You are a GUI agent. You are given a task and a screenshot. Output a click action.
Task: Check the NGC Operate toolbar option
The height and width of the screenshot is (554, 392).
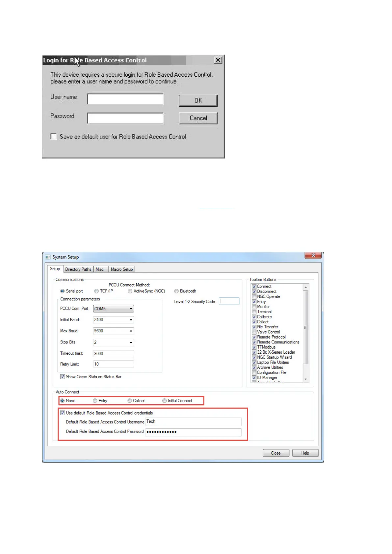(x=254, y=297)
